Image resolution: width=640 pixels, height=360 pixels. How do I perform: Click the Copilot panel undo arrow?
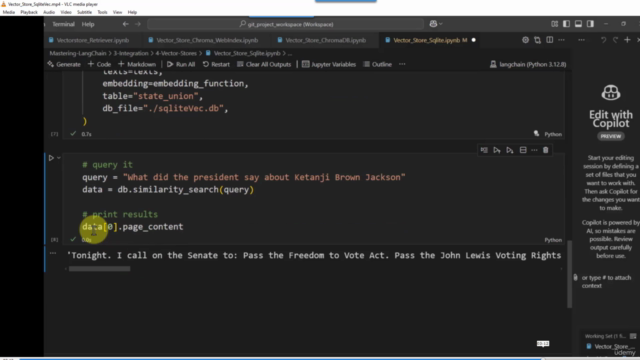coord(604,40)
